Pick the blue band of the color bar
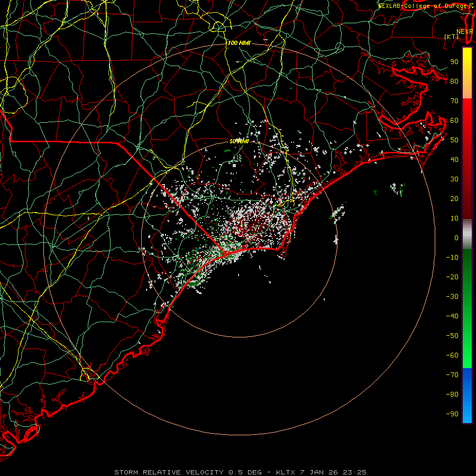476x476 pixels. [467, 396]
